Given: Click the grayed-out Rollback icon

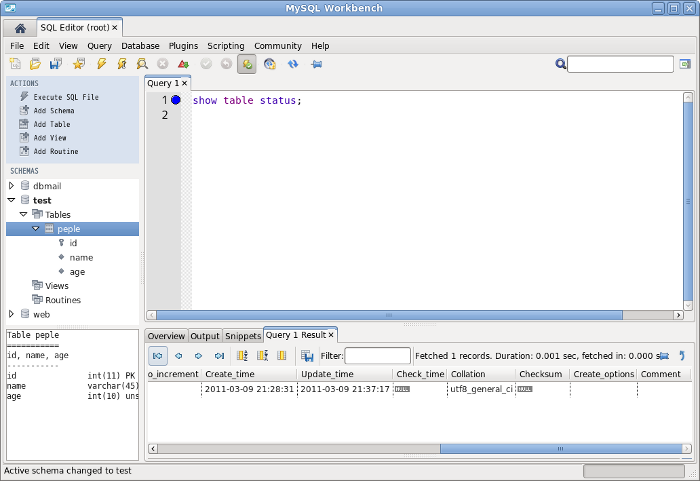Looking at the screenshot, I should point(226,64).
